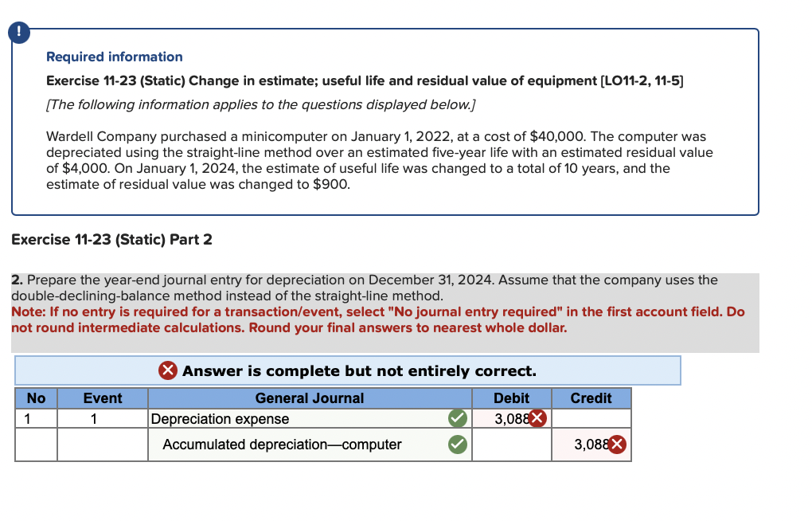Select the General Journal column header
812x521 pixels.
coord(309,398)
